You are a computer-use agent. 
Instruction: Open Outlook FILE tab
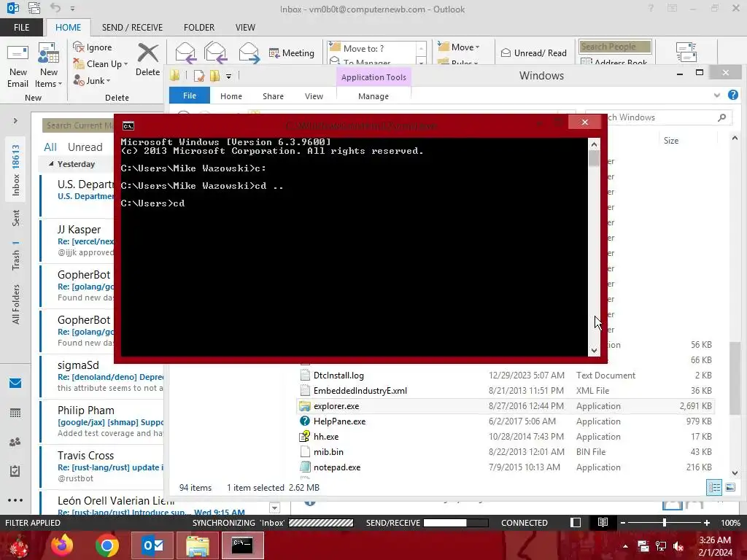click(21, 27)
